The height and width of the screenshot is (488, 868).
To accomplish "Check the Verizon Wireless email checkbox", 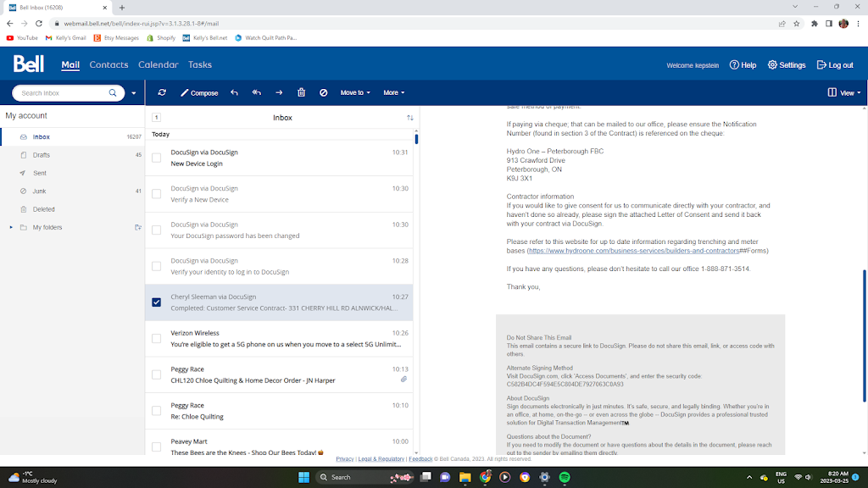I will coord(157,339).
